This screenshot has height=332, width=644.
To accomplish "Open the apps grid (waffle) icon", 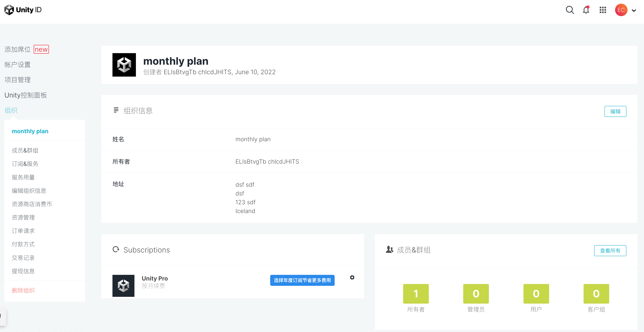I will click(602, 10).
